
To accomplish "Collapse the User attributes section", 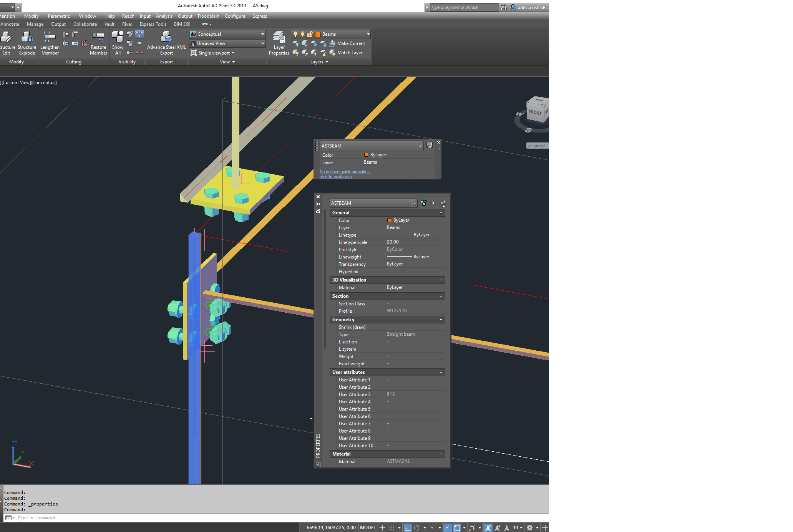I will 441,372.
